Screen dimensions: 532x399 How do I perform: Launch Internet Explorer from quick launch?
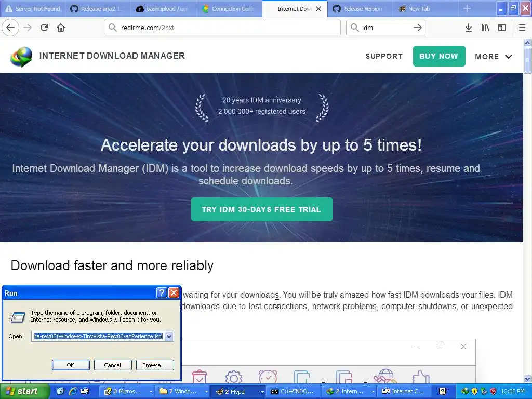pos(73,391)
